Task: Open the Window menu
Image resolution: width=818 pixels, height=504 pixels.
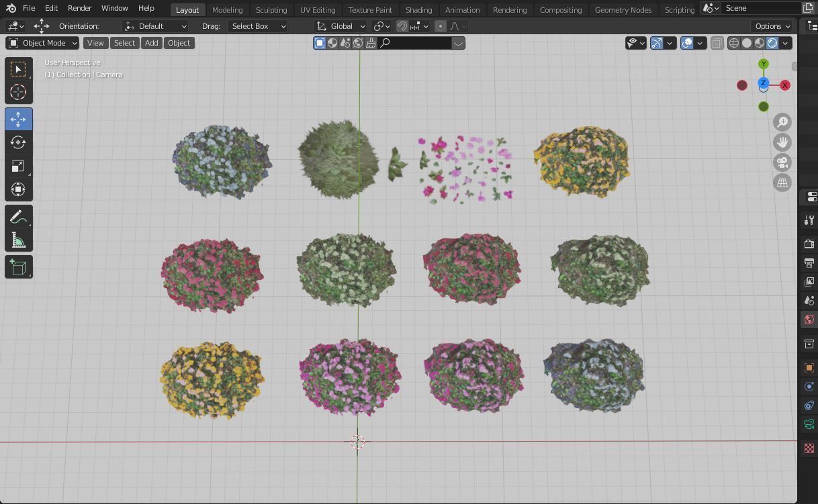Action: tap(114, 8)
